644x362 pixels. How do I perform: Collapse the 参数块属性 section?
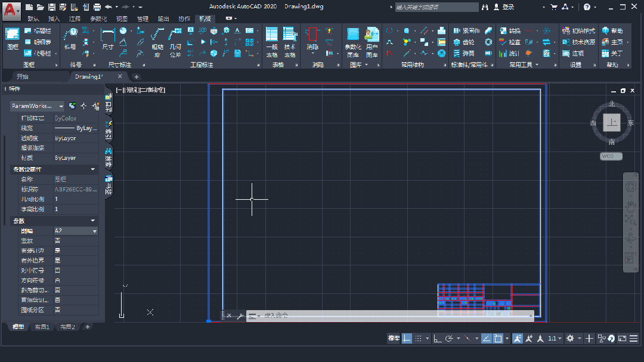(x=93, y=169)
